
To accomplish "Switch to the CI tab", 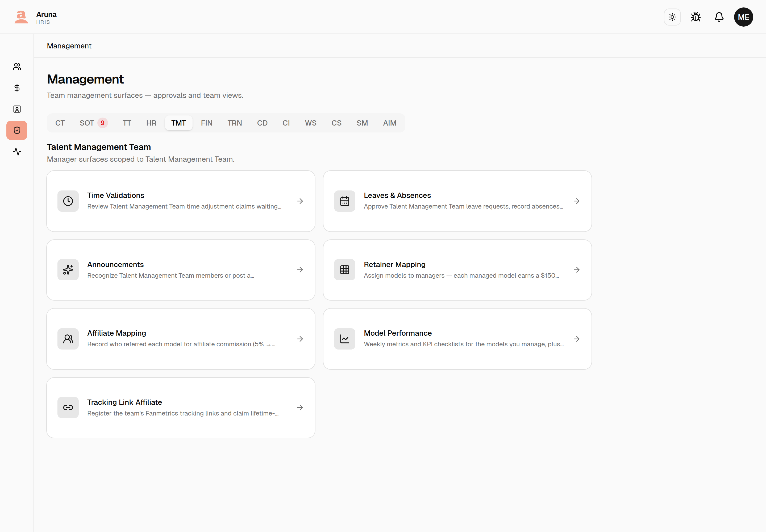I will (286, 123).
